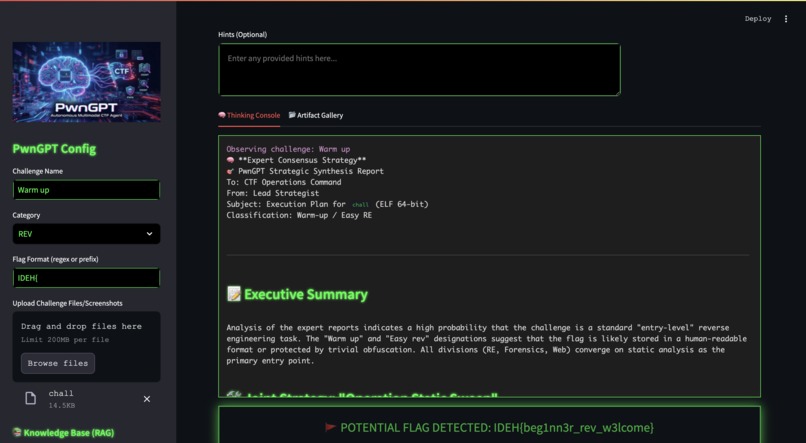Click the chall file document icon

coord(31,398)
